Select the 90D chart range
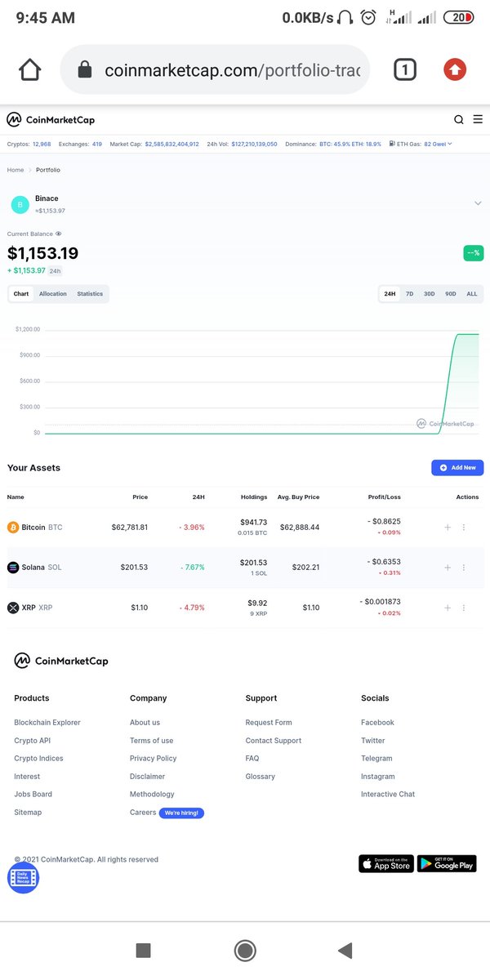Viewport: 490px width, 980px height. pyautogui.click(x=451, y=294)
